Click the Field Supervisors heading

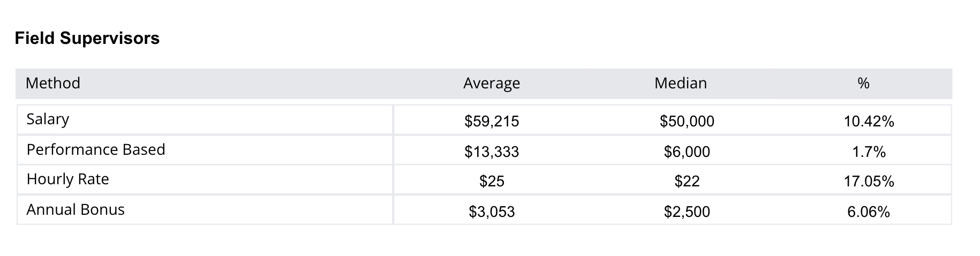point(87,39)
